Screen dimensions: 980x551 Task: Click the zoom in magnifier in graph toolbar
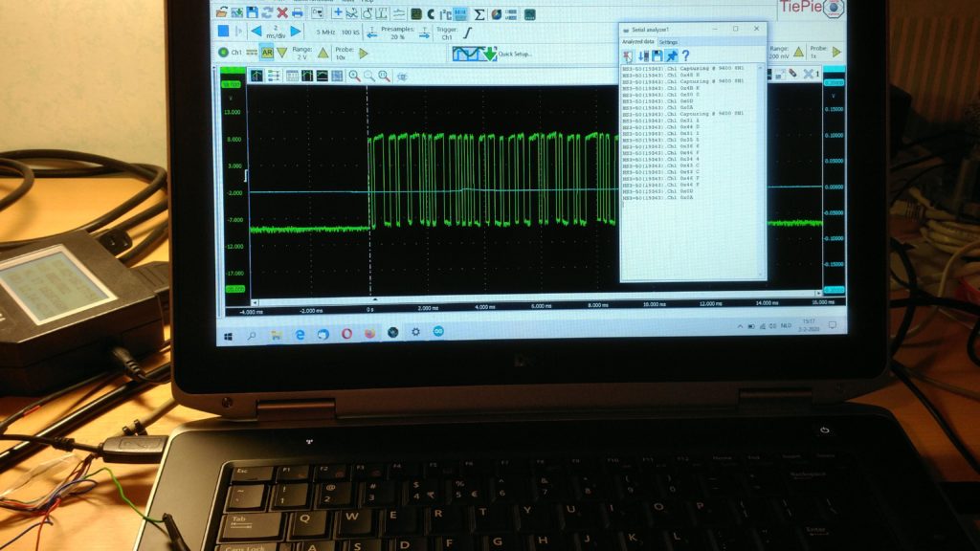pos(354,77)
